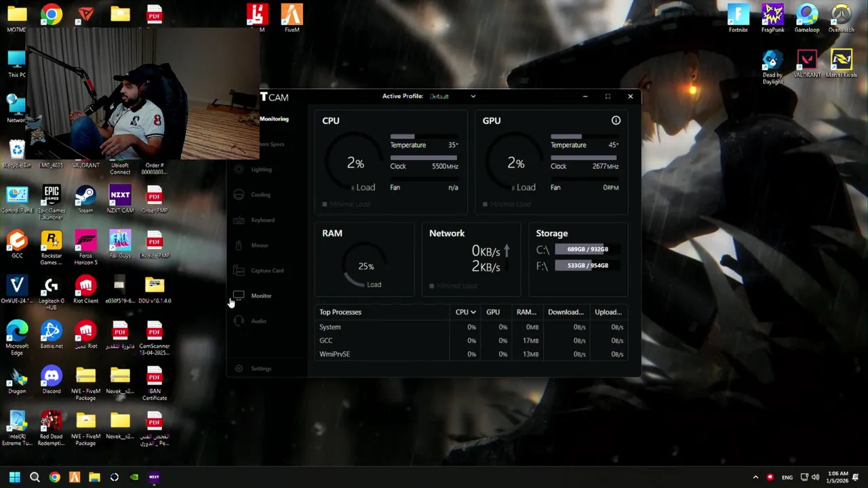The width and height of the screenshot is (868, 488).
Task: Sort Top Processes by RAM column
Action: [526, 312]
